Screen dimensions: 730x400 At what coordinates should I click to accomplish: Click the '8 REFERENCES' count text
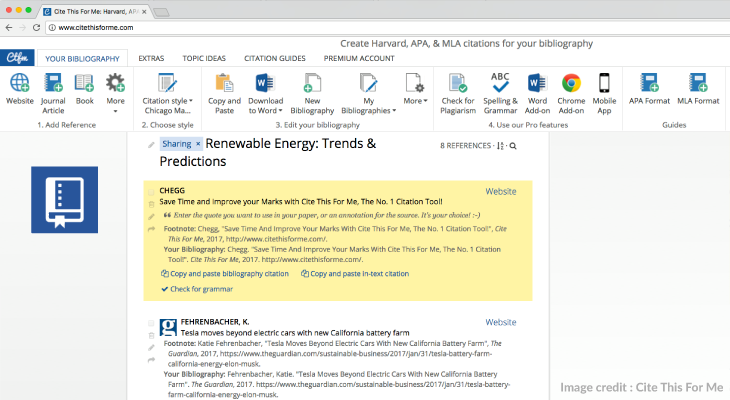click(x=466, y=146)
